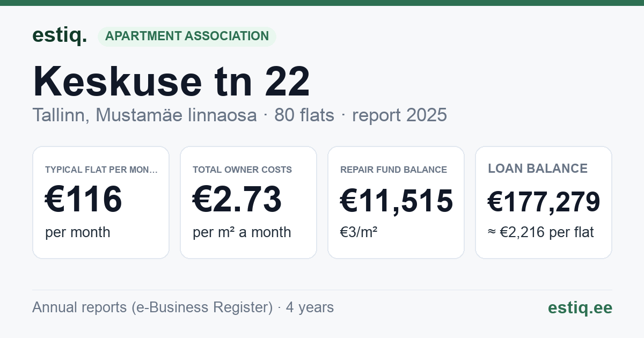644x338 pixels.
Task: Click the LOAN BALANCE label
Action: point(538,168)
